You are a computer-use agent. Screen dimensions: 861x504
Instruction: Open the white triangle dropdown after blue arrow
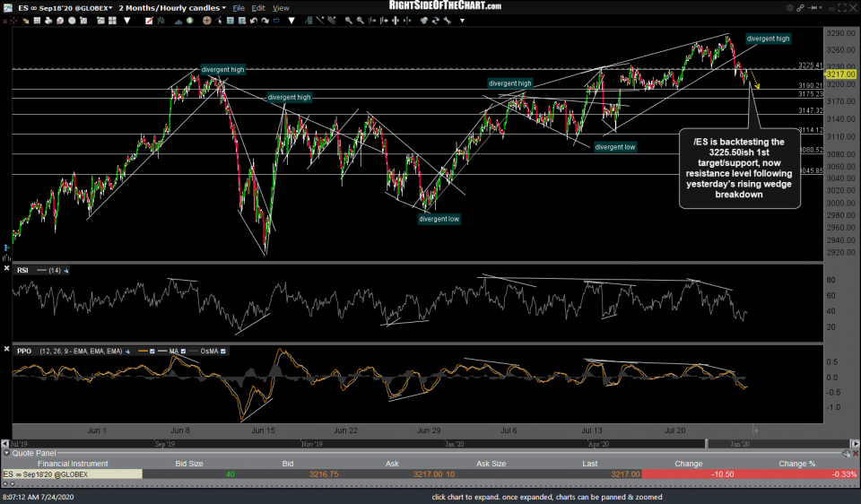pos(291,21)
